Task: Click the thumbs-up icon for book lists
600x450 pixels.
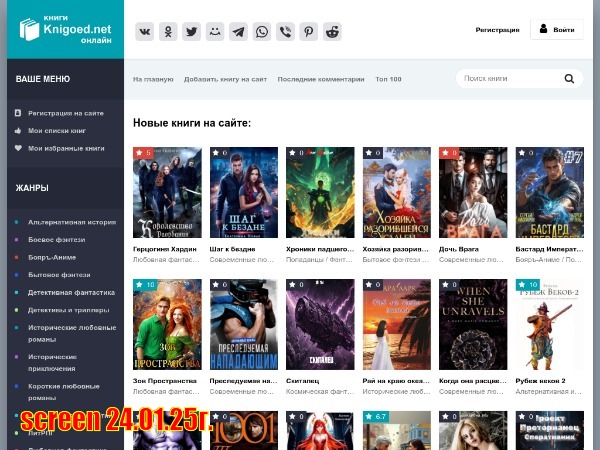Action: [18, 130]
